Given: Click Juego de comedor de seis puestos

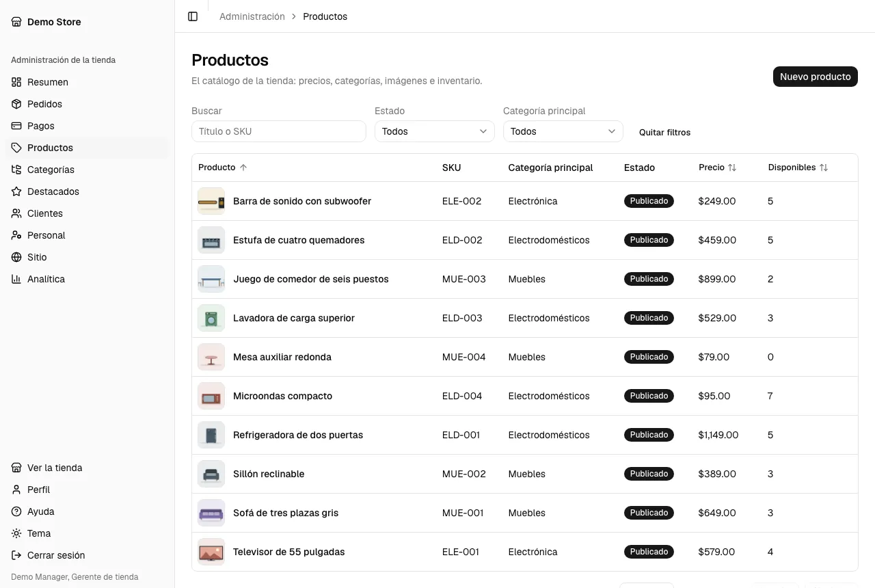Looking at the screenshot, I should [311, 279].
